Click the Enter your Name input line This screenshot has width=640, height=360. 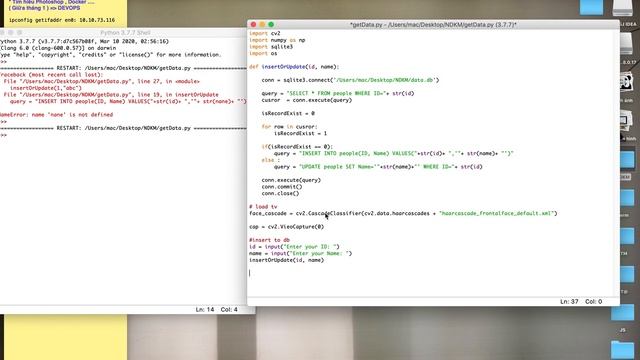(300, 253)
